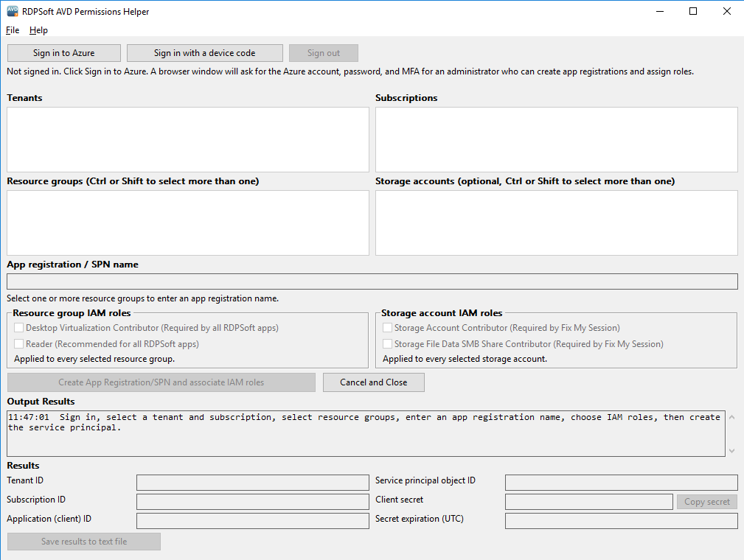This screenshot has width=744, height=560.
Task: Click the RDPSoft AVD app icon in title bar
Action: (x=13, y=11)
